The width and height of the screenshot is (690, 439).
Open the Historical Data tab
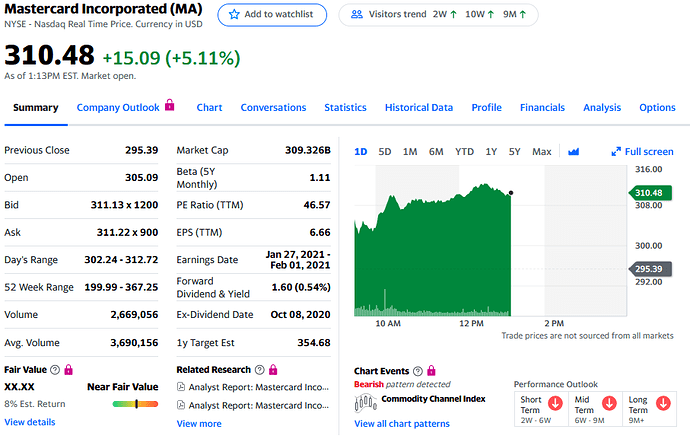[419, 108]
